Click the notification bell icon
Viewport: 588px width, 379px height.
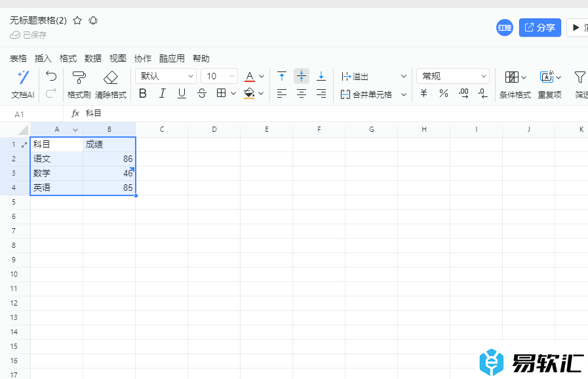(x=93, y=20)
